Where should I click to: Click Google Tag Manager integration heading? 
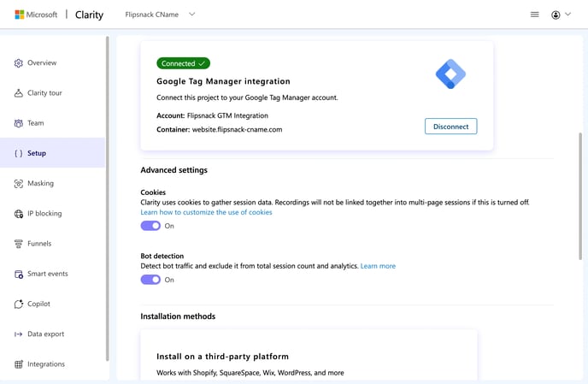(x=224, y=81)
